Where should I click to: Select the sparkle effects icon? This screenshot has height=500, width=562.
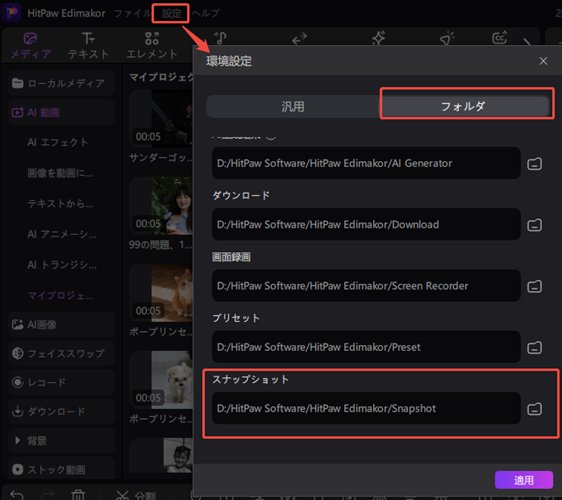tap(378, 38)
